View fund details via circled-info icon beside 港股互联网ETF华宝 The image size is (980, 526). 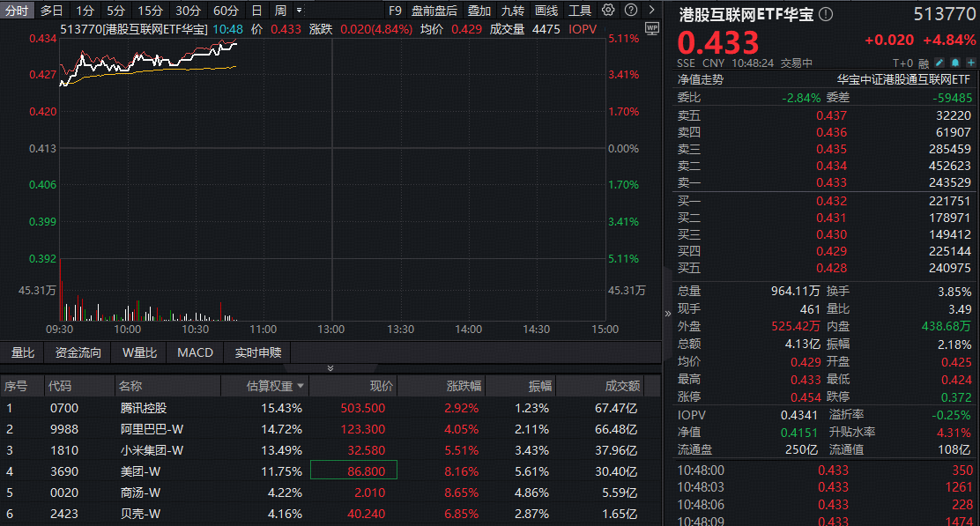824,14
